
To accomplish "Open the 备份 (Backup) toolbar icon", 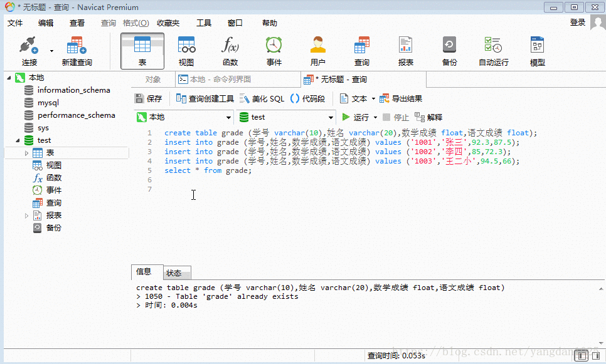I will click(x=449, y=49).
